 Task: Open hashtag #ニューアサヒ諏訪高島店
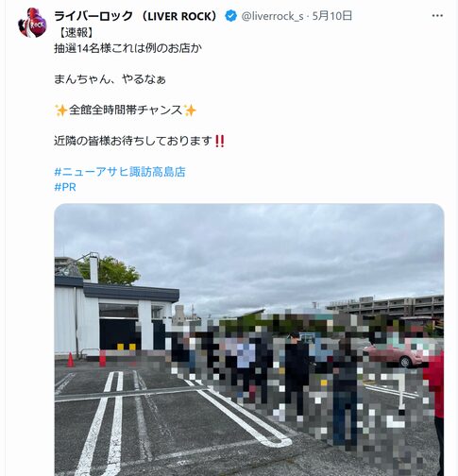pyautogui.click(x=120, y=172)
